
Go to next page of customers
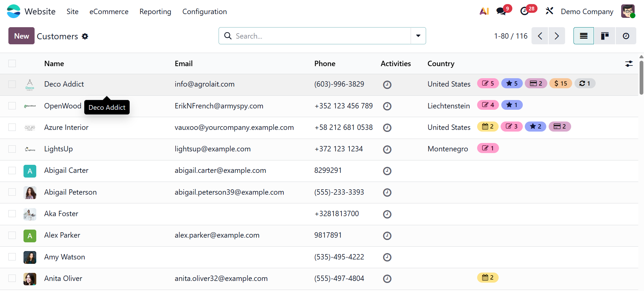557,36
